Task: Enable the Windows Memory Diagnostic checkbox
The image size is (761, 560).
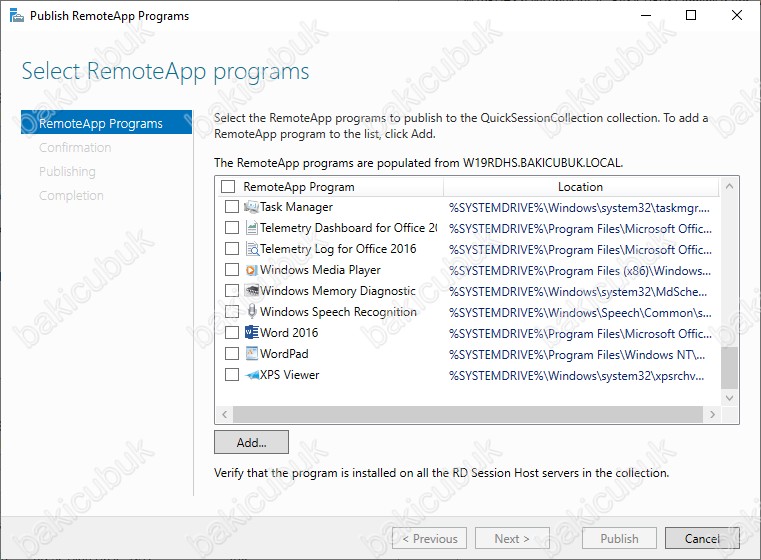Action: (x=232, y=291)
